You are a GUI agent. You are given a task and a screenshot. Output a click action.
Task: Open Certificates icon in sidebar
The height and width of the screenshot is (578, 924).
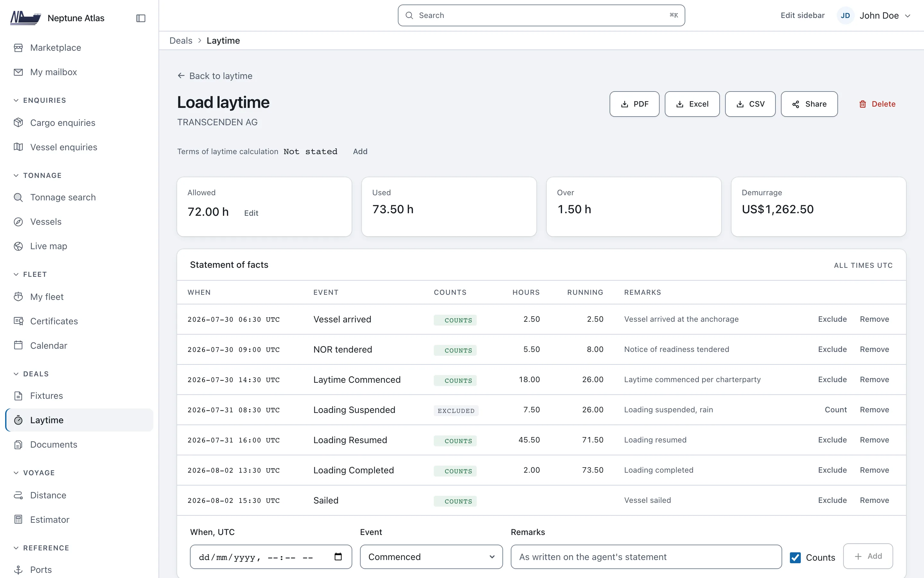point(18,321)
